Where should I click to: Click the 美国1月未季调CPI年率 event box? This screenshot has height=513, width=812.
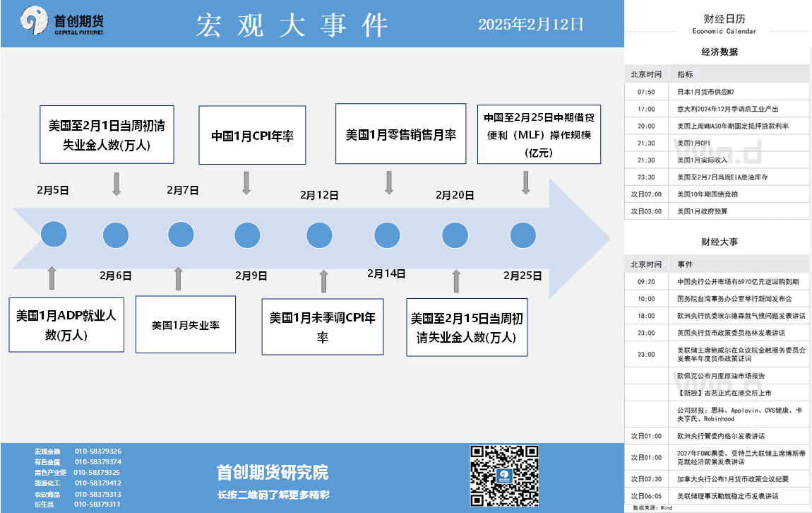pyautogui.click(x=323, y=327)
